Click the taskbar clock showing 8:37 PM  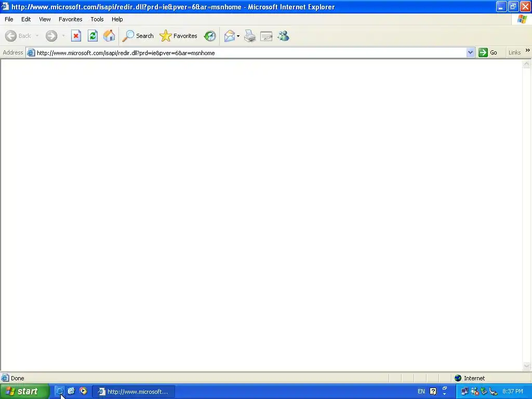513,391
